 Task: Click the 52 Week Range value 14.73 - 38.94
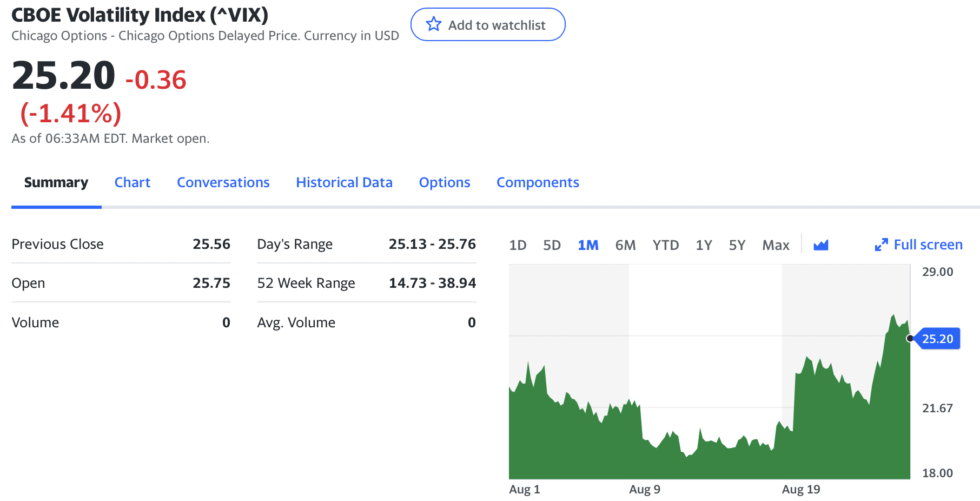click(432, 283)
